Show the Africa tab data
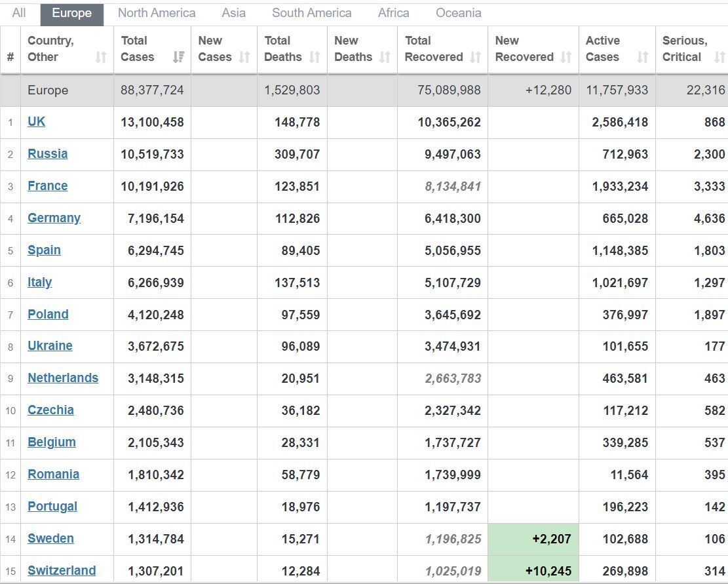This screenshot has height=584, width=728. click(394, 13)
